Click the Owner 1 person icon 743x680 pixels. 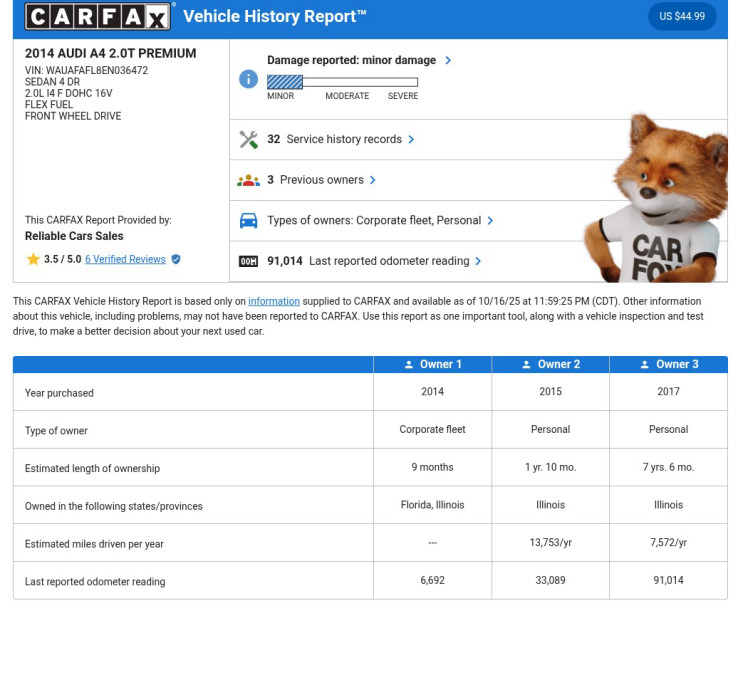tap(409, 365)
